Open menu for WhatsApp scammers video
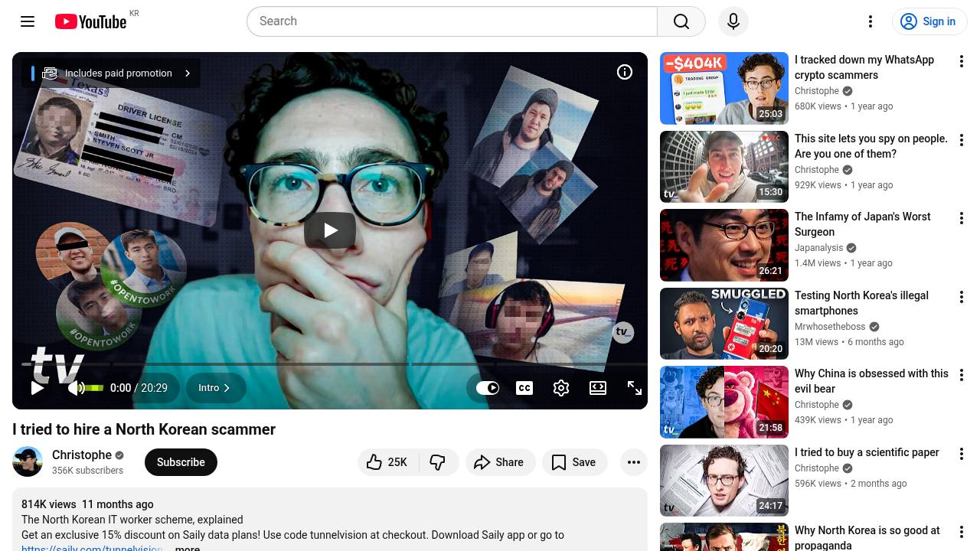 tap(962, 61)
